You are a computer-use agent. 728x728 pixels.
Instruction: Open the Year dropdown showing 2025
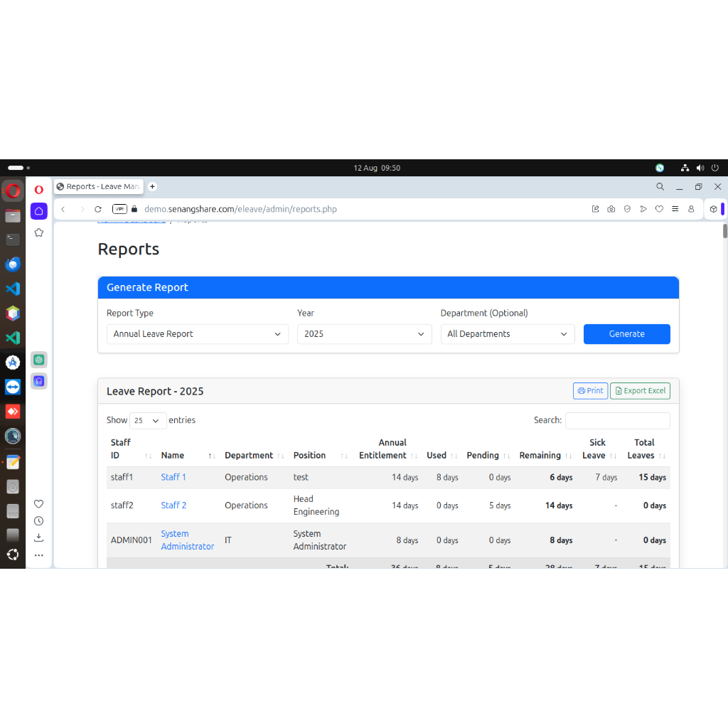(364, 334)
